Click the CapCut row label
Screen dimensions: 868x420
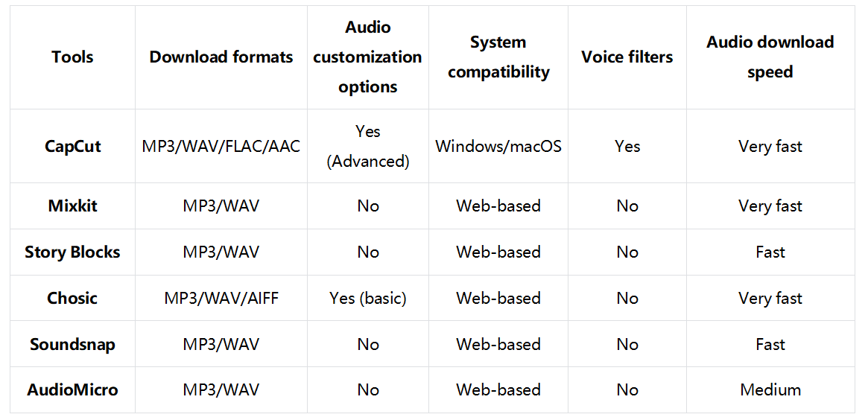point(72,146)
